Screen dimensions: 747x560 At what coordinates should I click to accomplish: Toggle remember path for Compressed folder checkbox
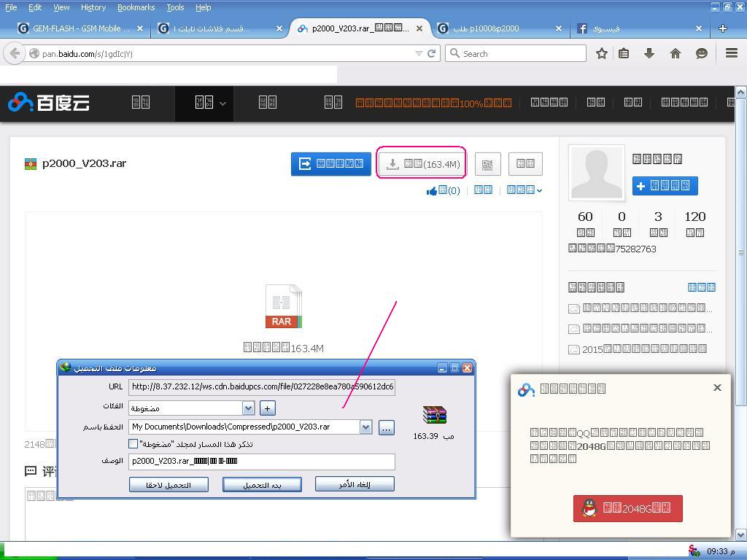133,444
